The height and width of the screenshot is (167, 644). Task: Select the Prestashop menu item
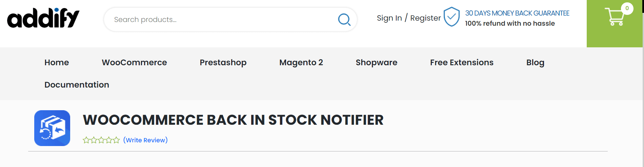tap(223, 63)
